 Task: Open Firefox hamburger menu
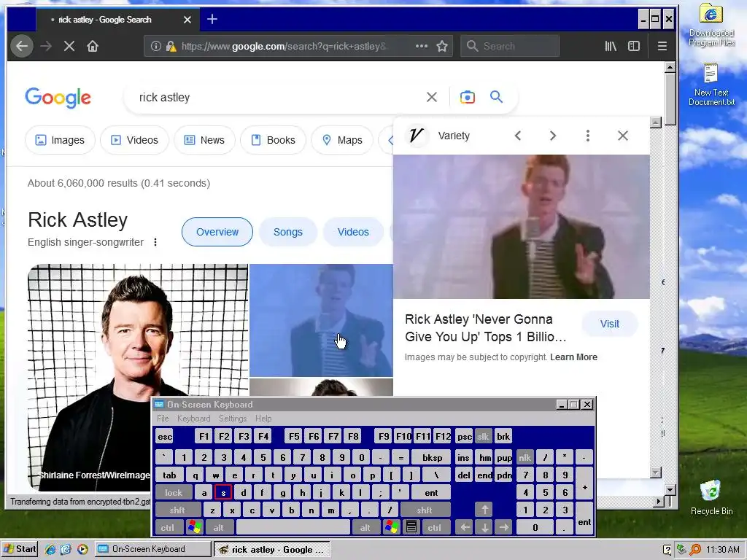pos(662,46)
